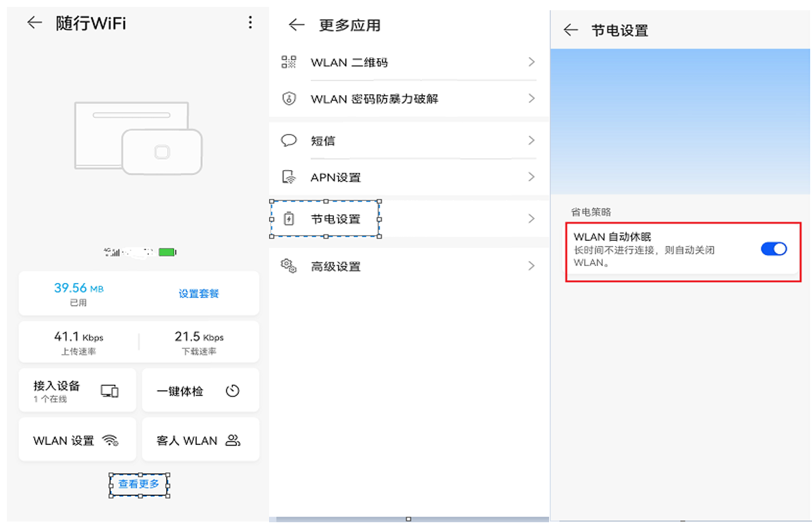Open the three-dot overflow menu
The image size is (812, 527).
[250, 23]
